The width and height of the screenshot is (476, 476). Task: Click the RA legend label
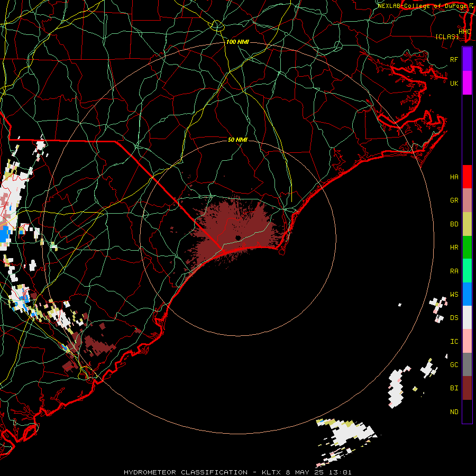(454, 271)
